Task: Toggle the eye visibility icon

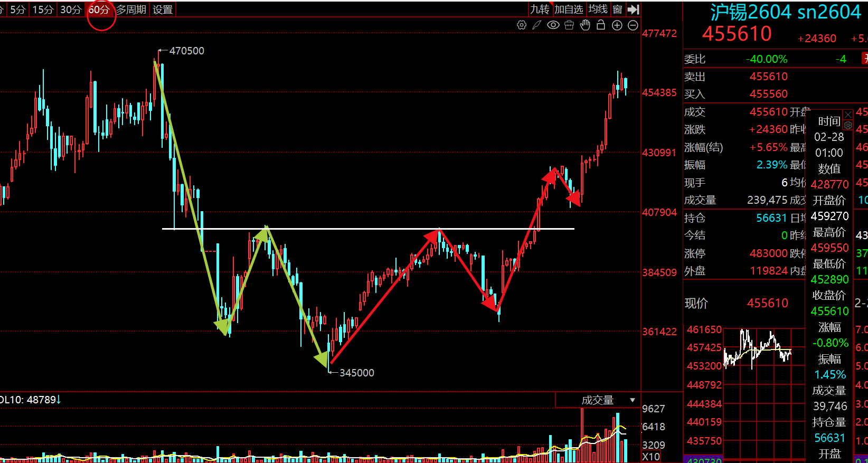Action: coord(553,25)
